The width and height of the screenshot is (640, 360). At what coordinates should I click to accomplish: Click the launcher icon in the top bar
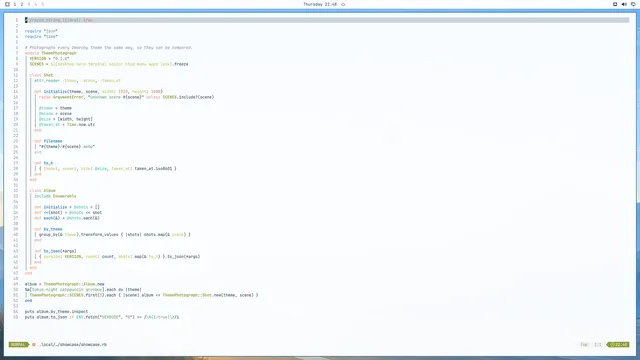(7, 4)
